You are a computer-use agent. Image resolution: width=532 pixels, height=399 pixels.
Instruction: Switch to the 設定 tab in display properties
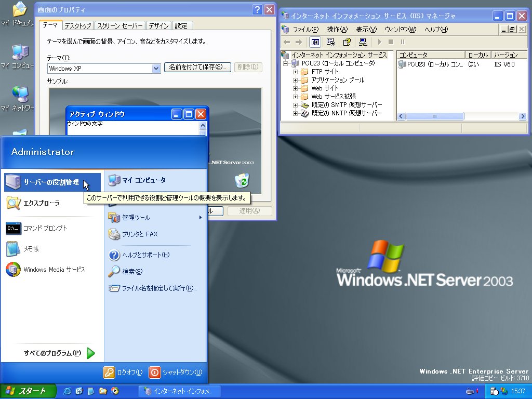click(181, 26)
